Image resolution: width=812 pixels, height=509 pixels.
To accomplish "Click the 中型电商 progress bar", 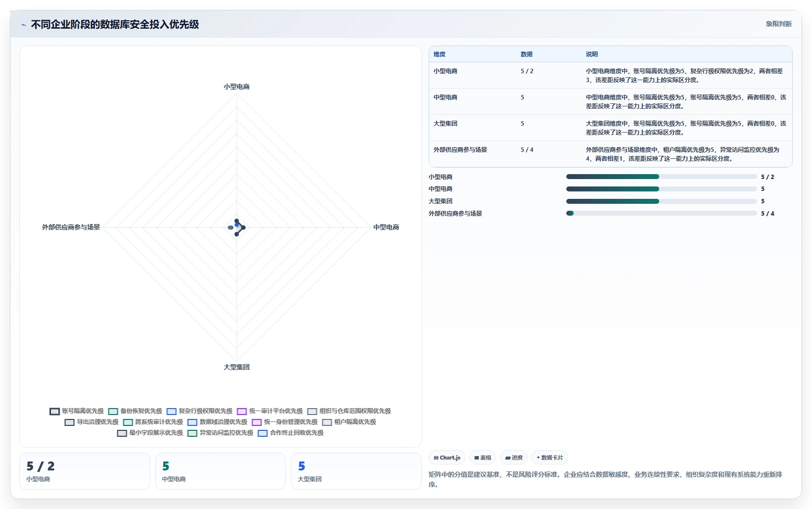I will point(661,189).
